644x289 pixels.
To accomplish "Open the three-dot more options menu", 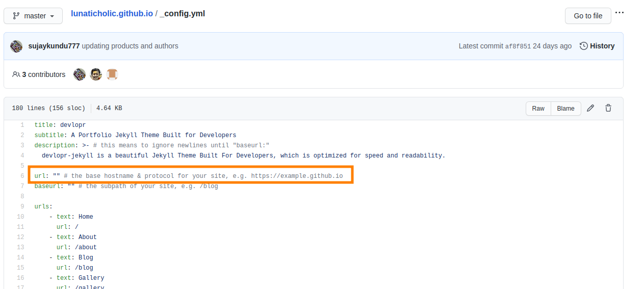I will 620,13.
